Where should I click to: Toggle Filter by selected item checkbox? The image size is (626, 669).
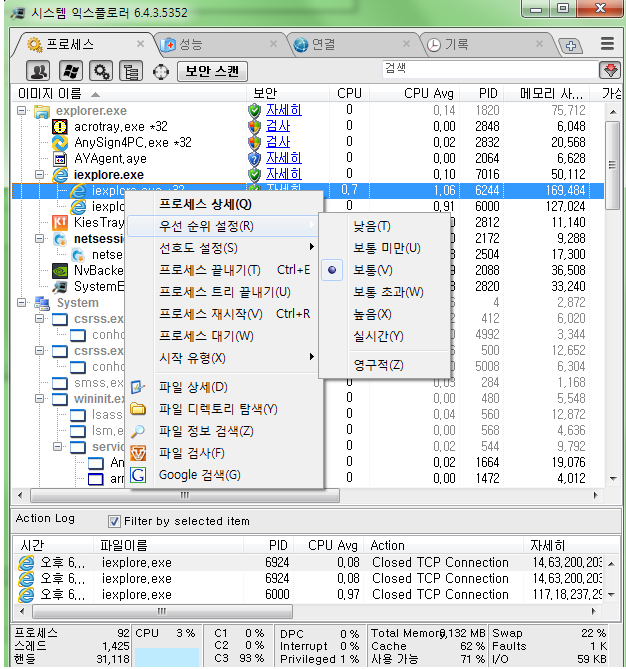click(114, 521)
